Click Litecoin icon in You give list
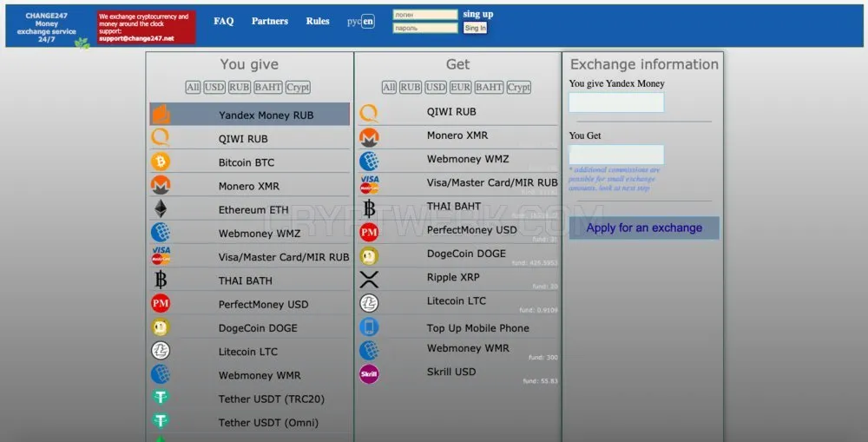868x442 pixels. (x=161, y=351)
